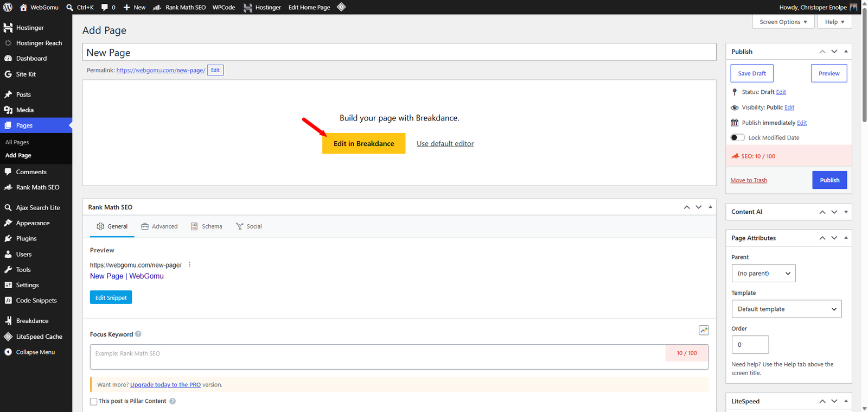The image size is (868, 412).
Task: Click the Settings sliders icon
Action: (8, 285)
